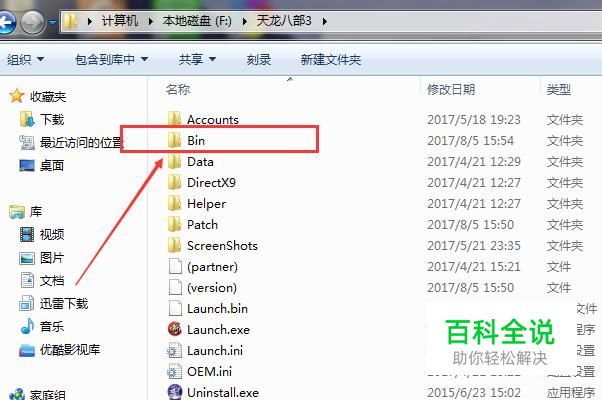Select the Launch.bin file icon
Image resolution: width=602 pixels, height=400 pixels.
click(175, 308)
